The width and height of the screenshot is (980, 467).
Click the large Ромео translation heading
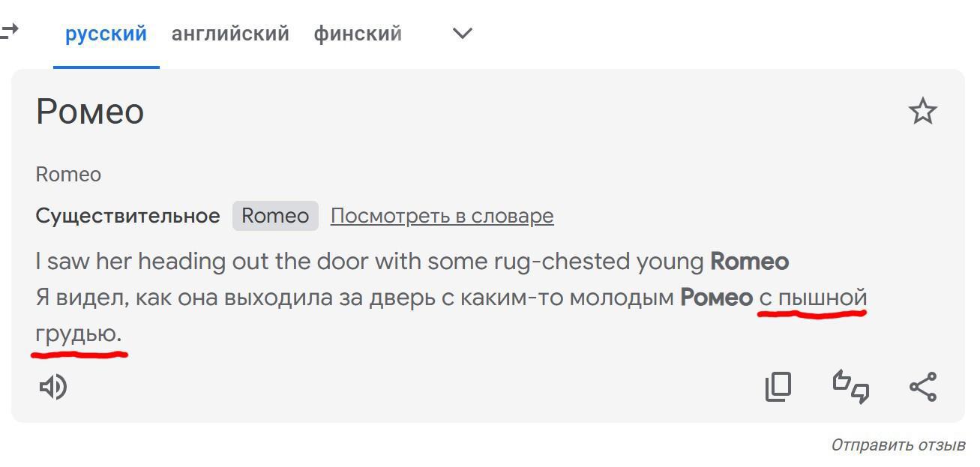90,112
